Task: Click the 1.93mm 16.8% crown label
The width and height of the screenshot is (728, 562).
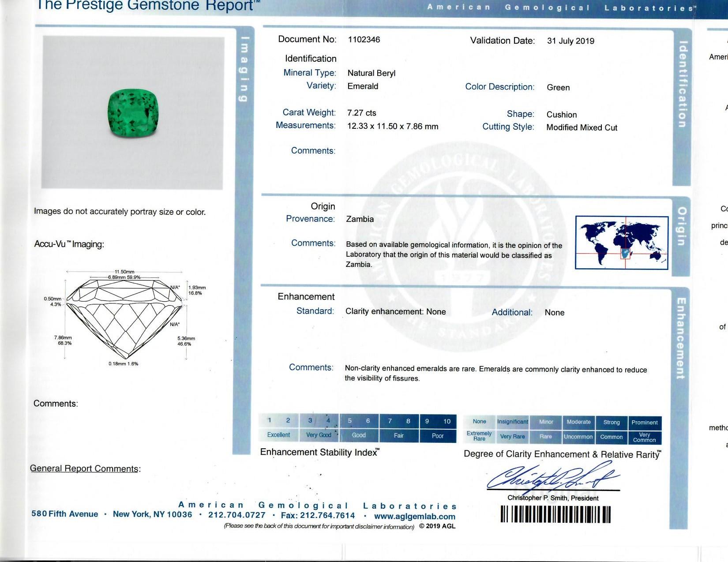Action: click(197, 290)
